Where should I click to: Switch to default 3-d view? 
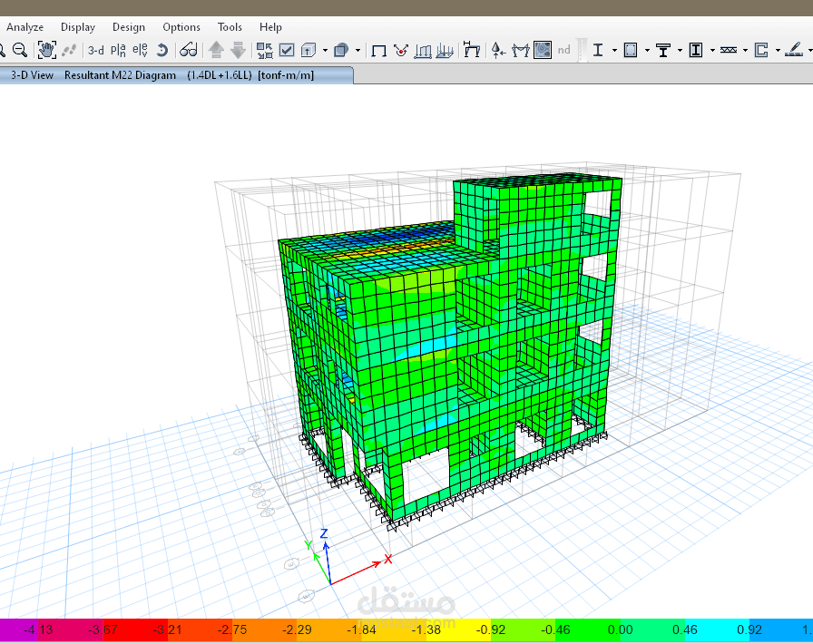click(x=96, y=50)
